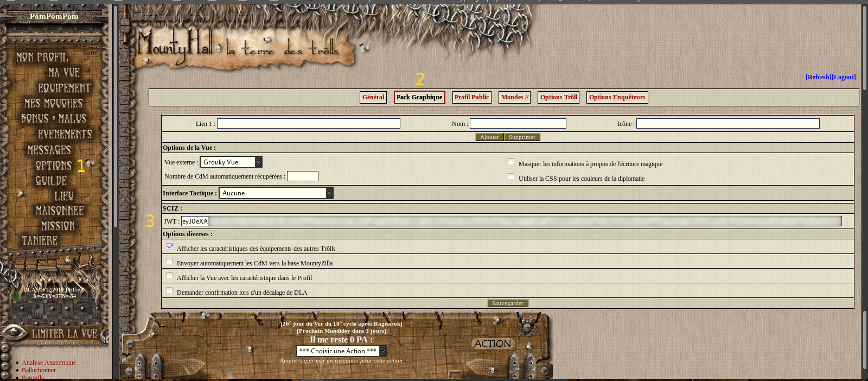The width and height of the screenshot is (868, 381).
Task: Open the Vue externe dropdown
Action: click(231, 162)
